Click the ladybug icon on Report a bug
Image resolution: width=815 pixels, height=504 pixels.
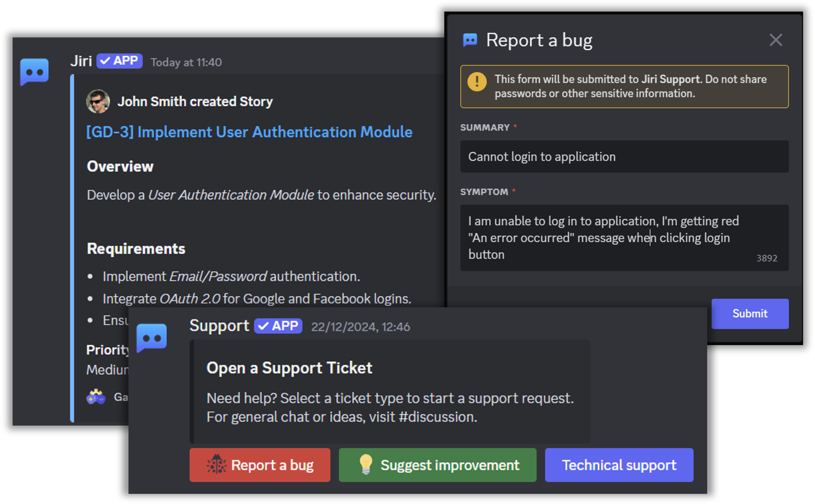(217, 464)
